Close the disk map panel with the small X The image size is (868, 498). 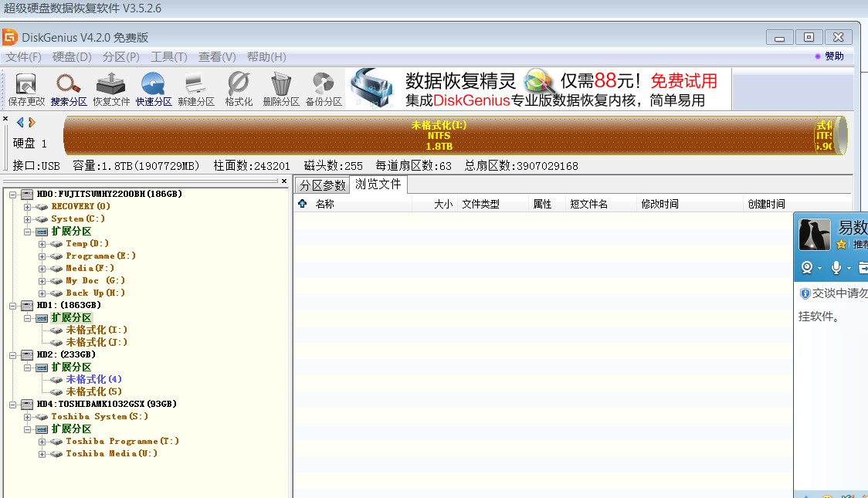5,119
